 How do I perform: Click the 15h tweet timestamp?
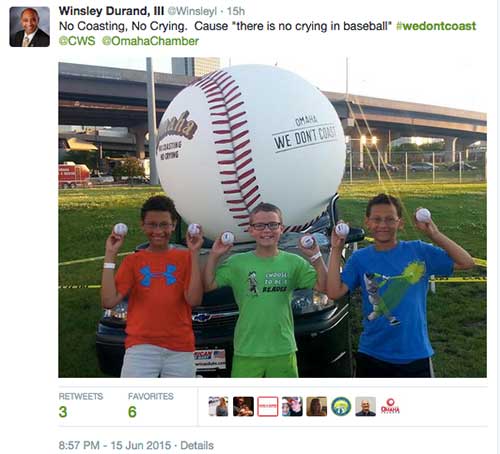pos(236,11)
